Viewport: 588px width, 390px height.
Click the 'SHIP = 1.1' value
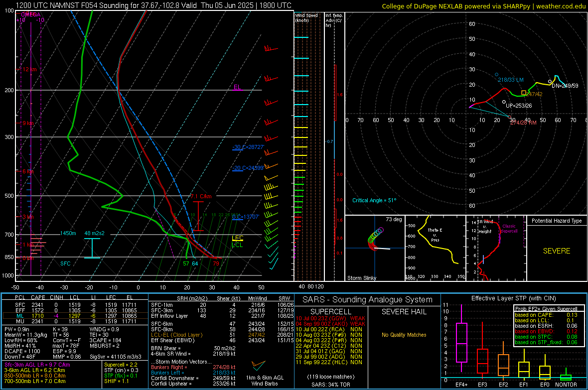point(117,381)
